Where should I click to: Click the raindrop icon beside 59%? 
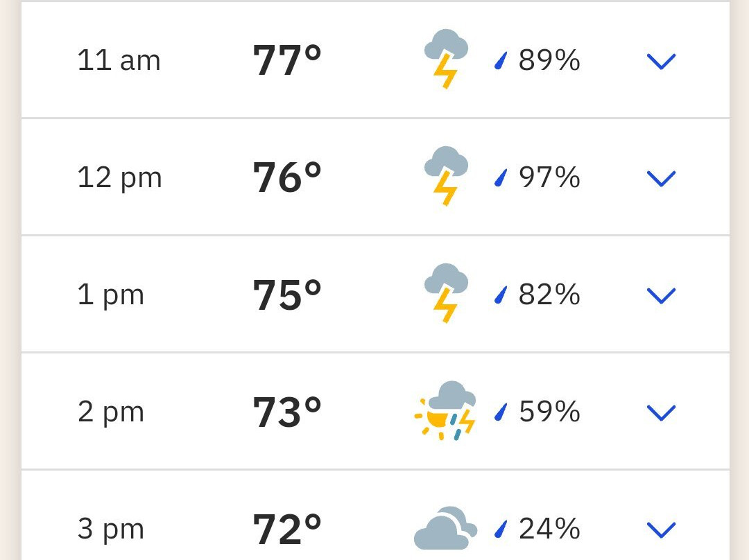click(x=501, y=412)
